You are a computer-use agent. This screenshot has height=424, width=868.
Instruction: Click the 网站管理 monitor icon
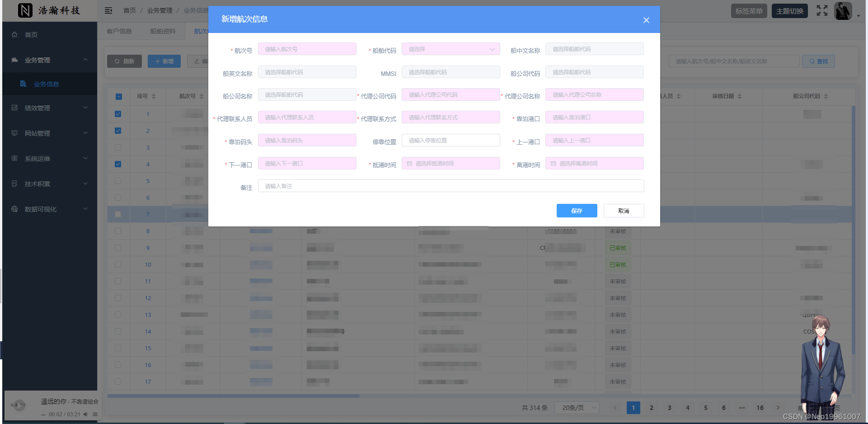click(x=14, y=133)
